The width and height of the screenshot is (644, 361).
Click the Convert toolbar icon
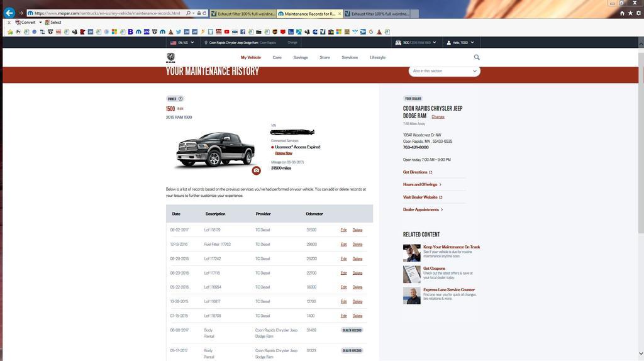click(x=18, y=22)
